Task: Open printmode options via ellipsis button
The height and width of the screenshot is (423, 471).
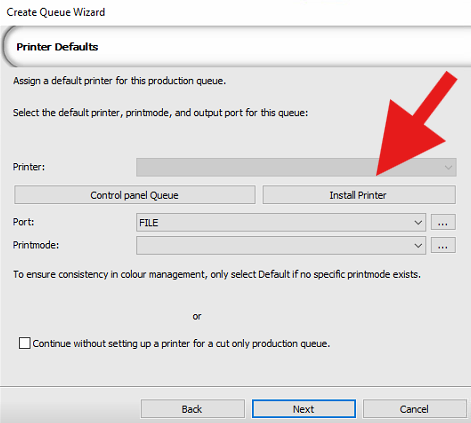Action: (443, 246)
